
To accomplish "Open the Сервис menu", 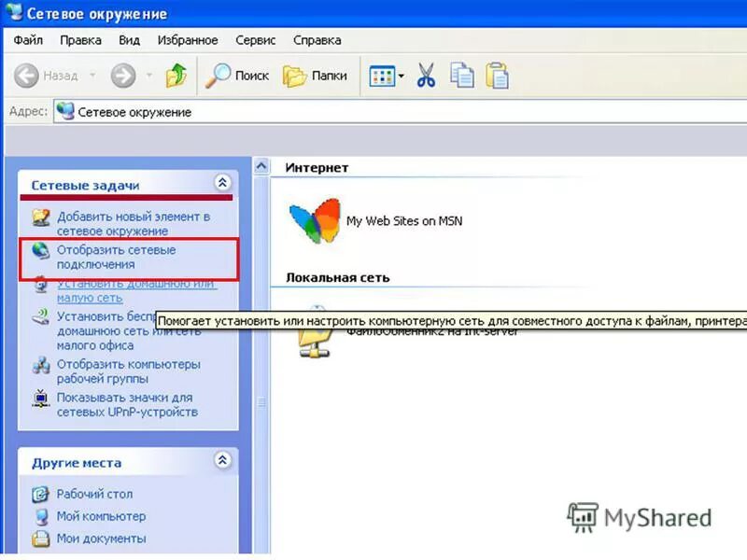I will point(254,40).
